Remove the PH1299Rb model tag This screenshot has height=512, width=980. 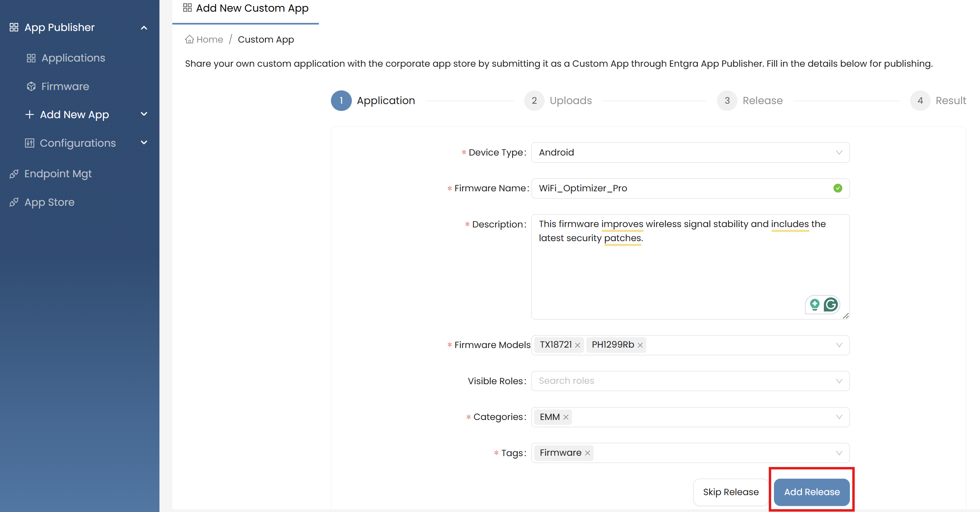pyautogui.click(x=640, y=345)
